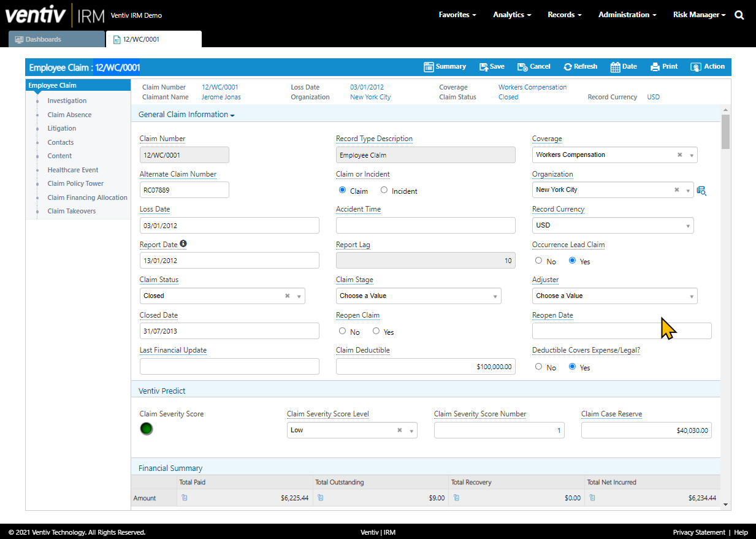The image size is (756, 539).
Task: Open the Claim Stage dropdown
Action: [x=419, y=296]
